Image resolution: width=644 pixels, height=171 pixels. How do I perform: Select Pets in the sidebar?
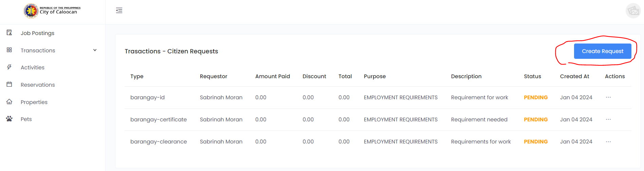[26, 119]
